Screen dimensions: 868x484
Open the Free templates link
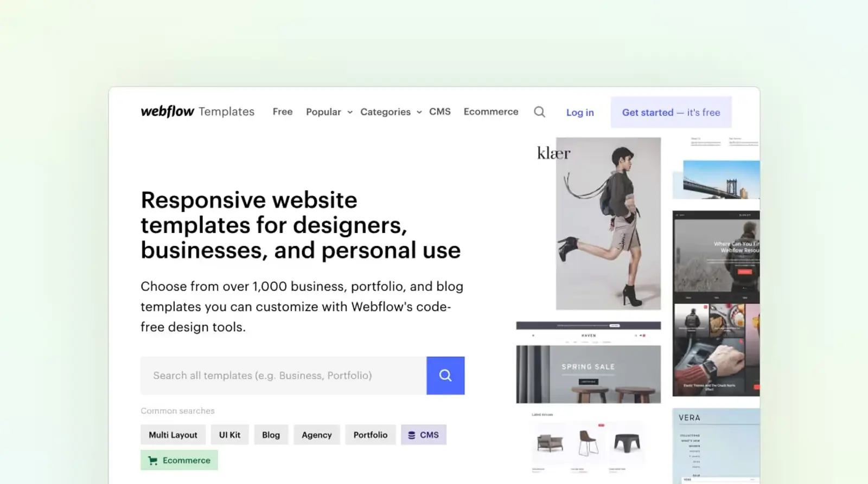click(283, 112)
